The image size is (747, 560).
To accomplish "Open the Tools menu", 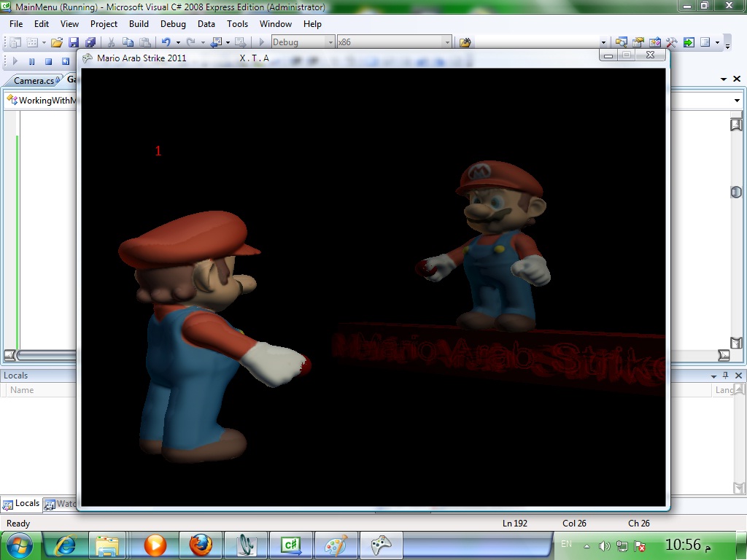I will coord(237,24).
